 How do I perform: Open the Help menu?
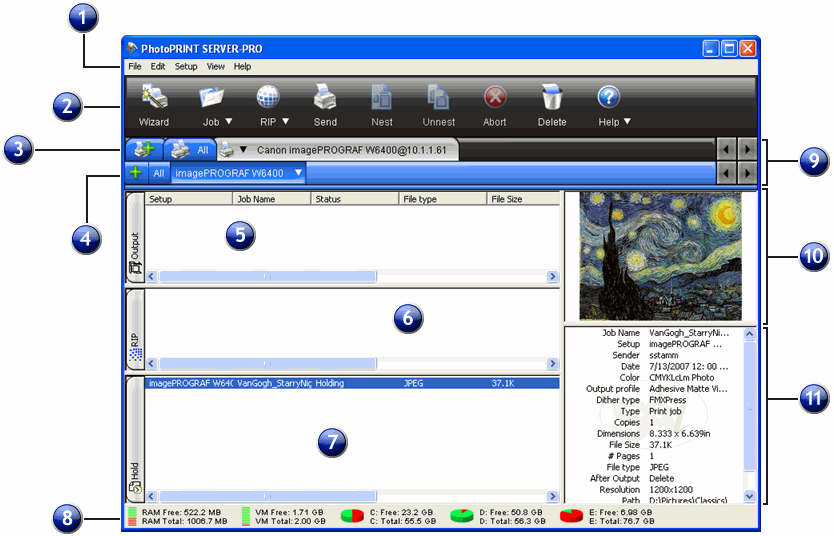click(242, 66)
